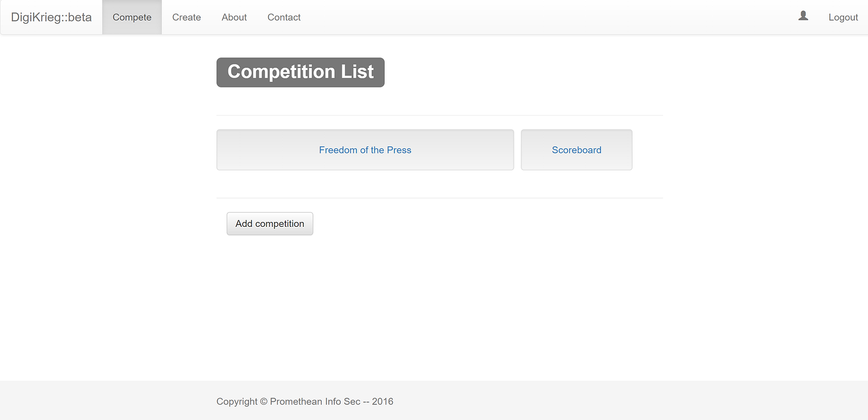Open Freedom of the Press competition

pos(365,150)
